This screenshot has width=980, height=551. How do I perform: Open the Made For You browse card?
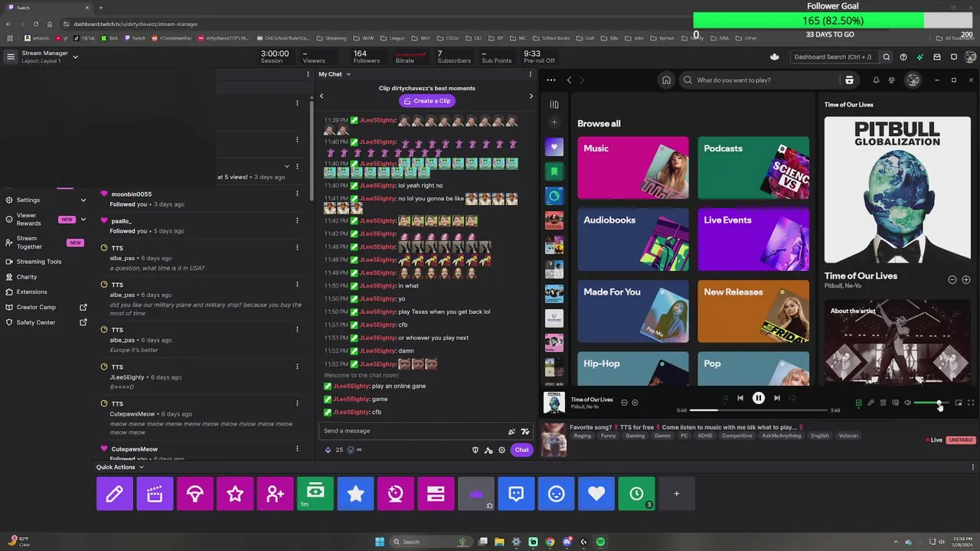pos(633,311)
